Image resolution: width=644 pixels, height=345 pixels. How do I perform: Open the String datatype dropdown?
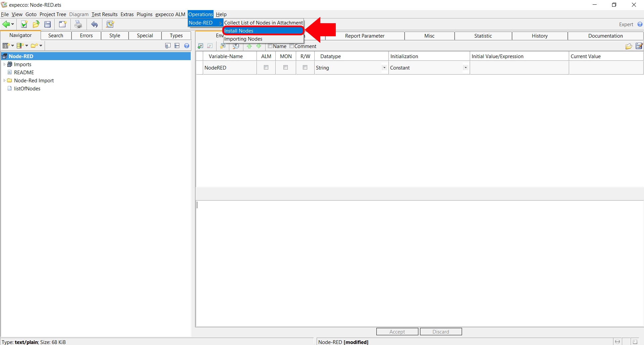coord(384,68)
